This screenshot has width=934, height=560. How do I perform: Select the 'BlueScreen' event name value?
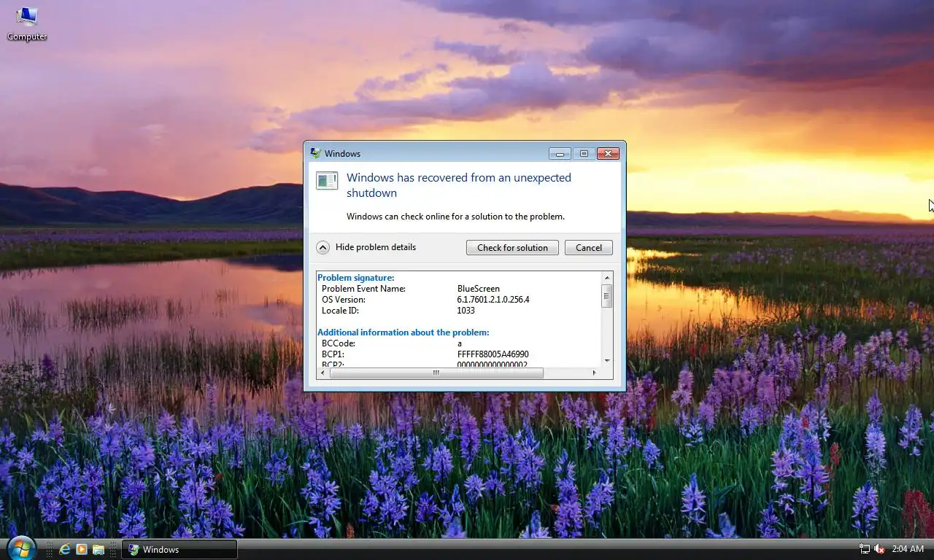point(479,289)
